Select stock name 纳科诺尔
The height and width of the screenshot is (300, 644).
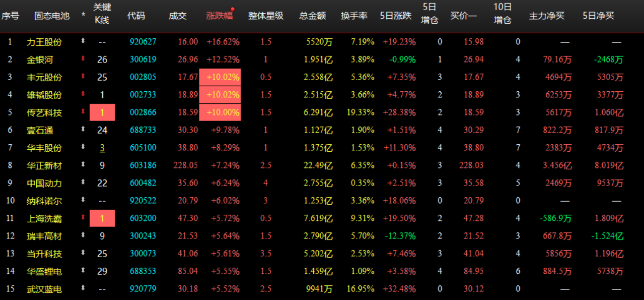point(44,201)
